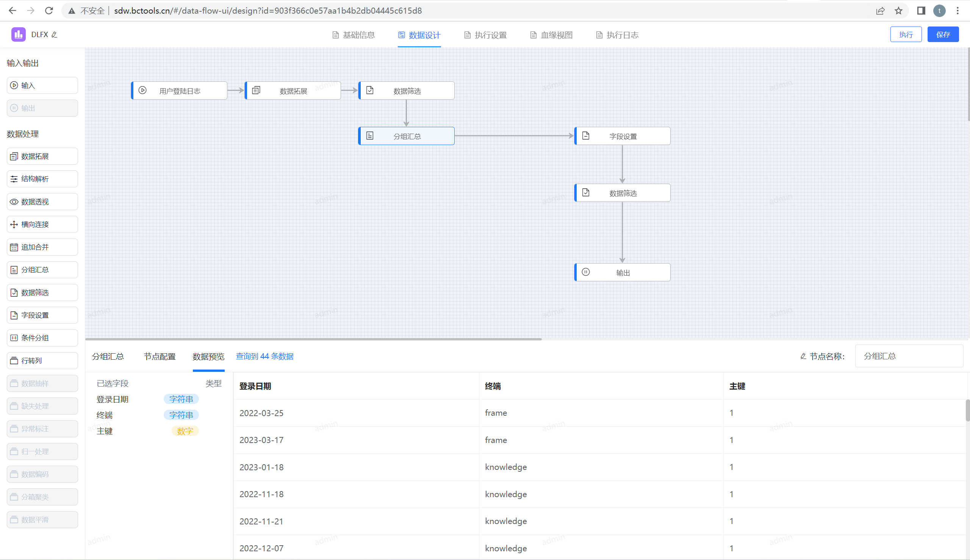
Task: Open the Chrome three-dot menu
Action: (958, 11)
